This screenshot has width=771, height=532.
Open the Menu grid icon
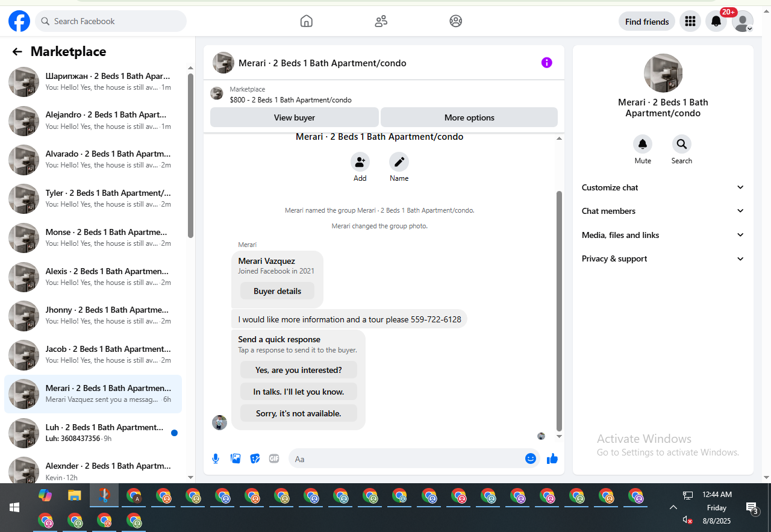(690, 21)
